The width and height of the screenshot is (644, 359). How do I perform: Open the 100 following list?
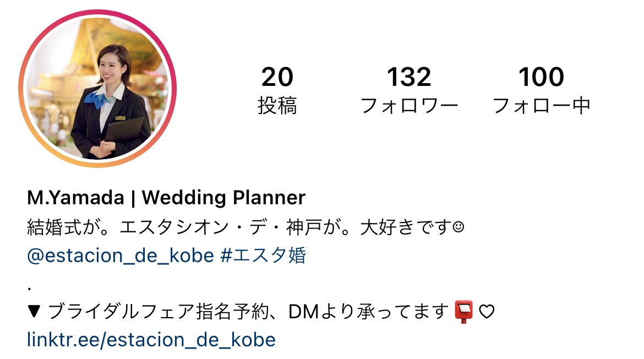pos(541,90)
